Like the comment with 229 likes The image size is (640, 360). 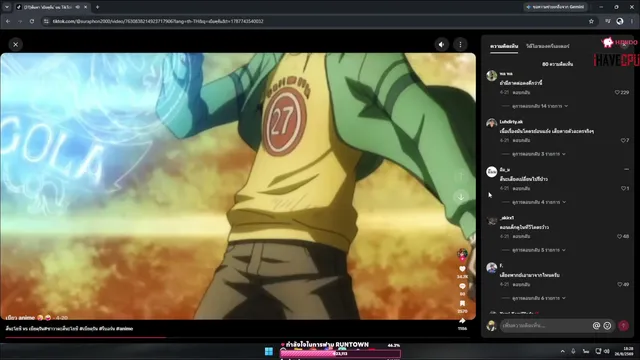(617, 93)
